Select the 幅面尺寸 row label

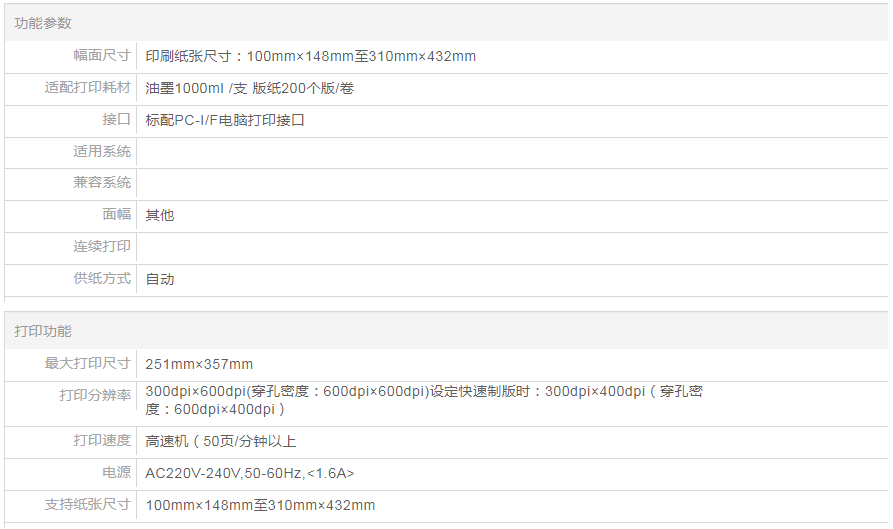click(x=102, y=56)
